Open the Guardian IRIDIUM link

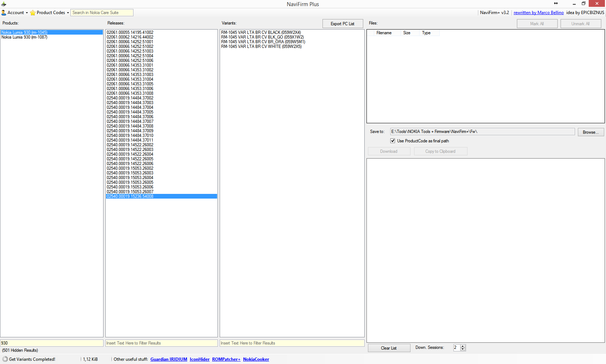point(169,359)
